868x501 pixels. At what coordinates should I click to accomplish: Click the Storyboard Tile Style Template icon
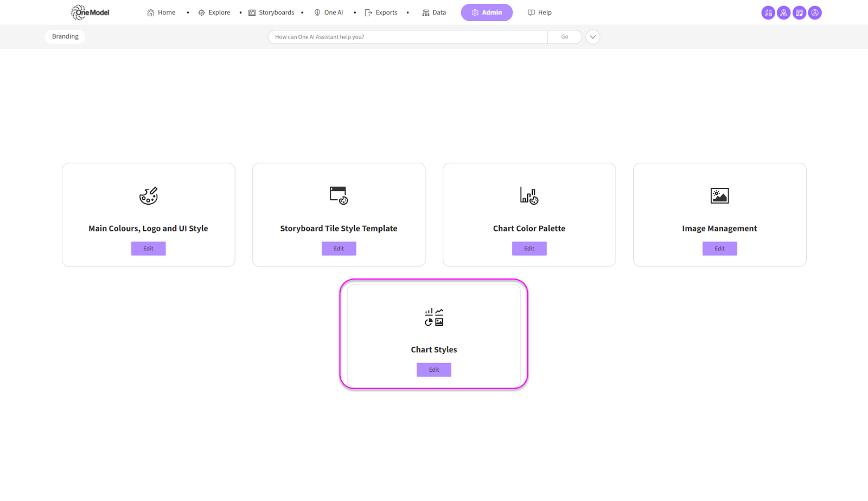pyautogui.click(x=339, y=195)
